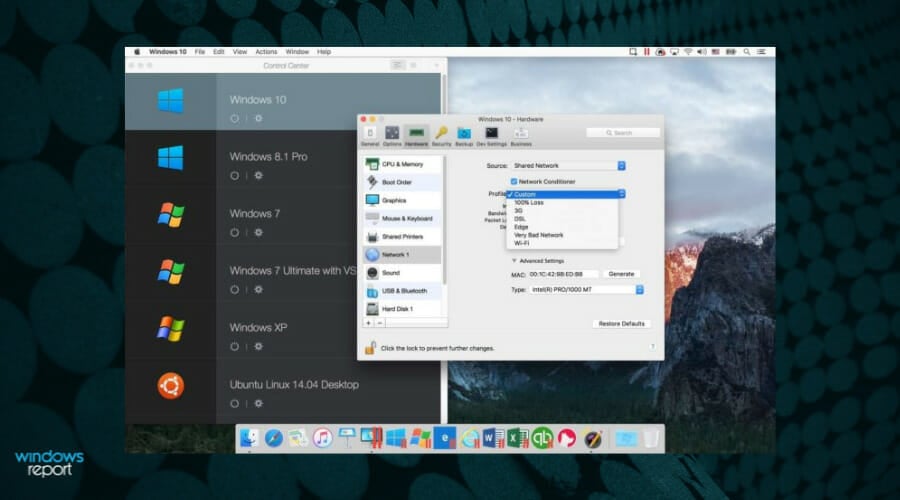Collapse the Advanced Settings disclosure triangle
Screen dimensions: 900x500
click(514, 261)
